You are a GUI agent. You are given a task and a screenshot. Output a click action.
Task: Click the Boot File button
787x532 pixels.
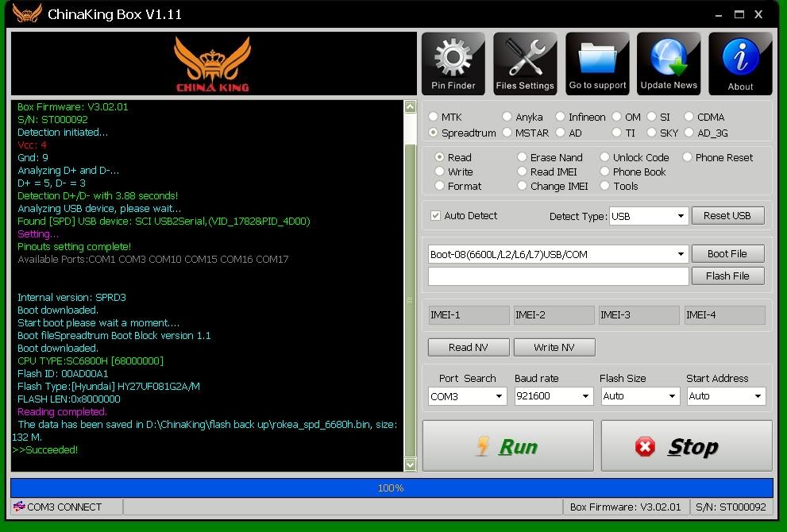pos(727,253)
